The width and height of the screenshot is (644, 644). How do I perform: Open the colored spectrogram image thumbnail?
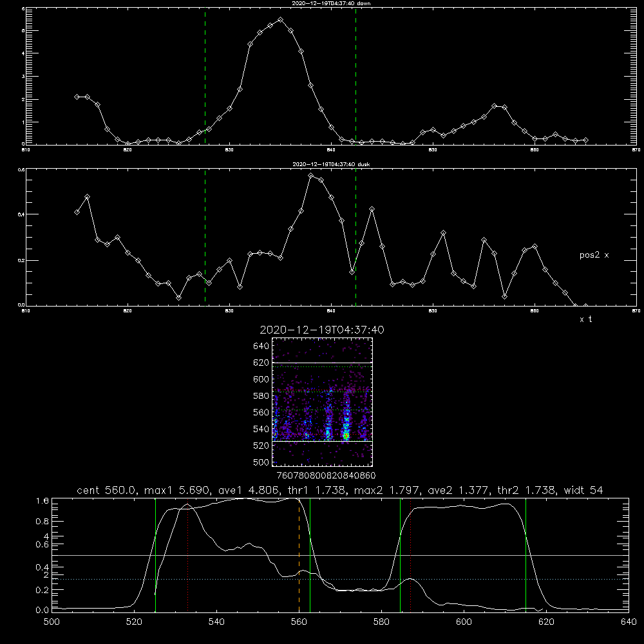(322, 402)
